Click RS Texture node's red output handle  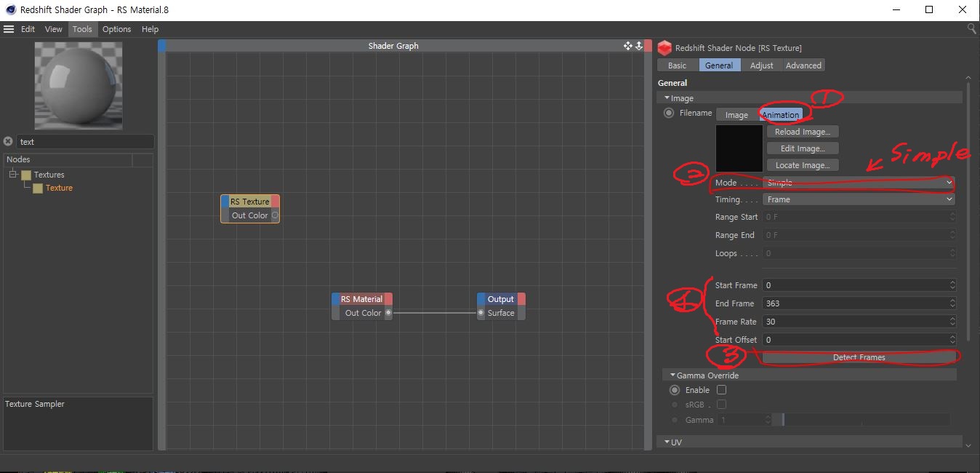275,202
